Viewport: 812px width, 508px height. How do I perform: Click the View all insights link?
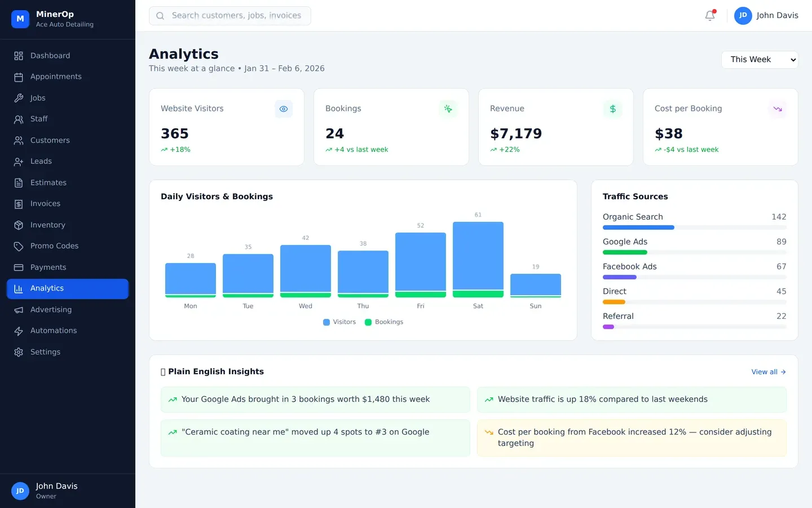click(x=768, y=372)
